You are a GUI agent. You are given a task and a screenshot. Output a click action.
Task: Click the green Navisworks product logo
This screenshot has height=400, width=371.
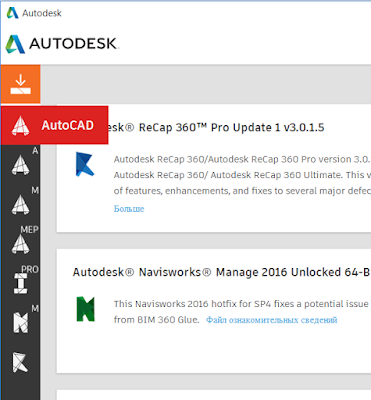tap(86, 309)
